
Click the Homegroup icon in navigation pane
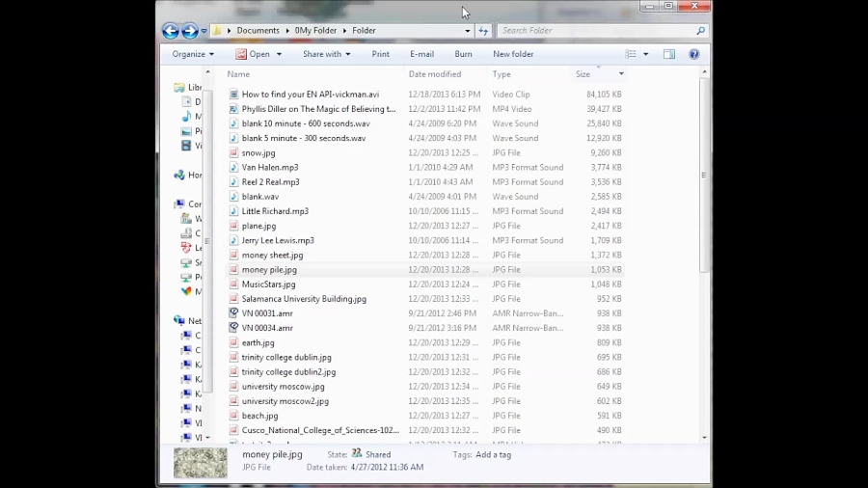click(178, 175)
